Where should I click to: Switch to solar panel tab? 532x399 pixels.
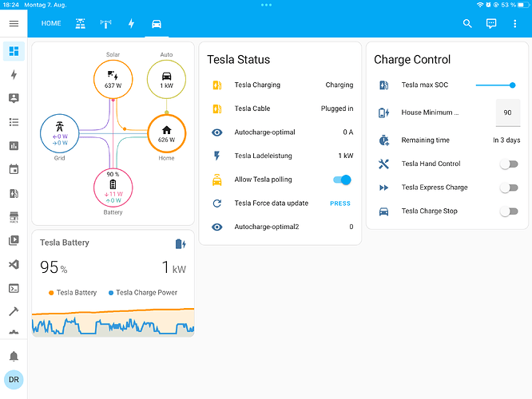click(81, 23)
